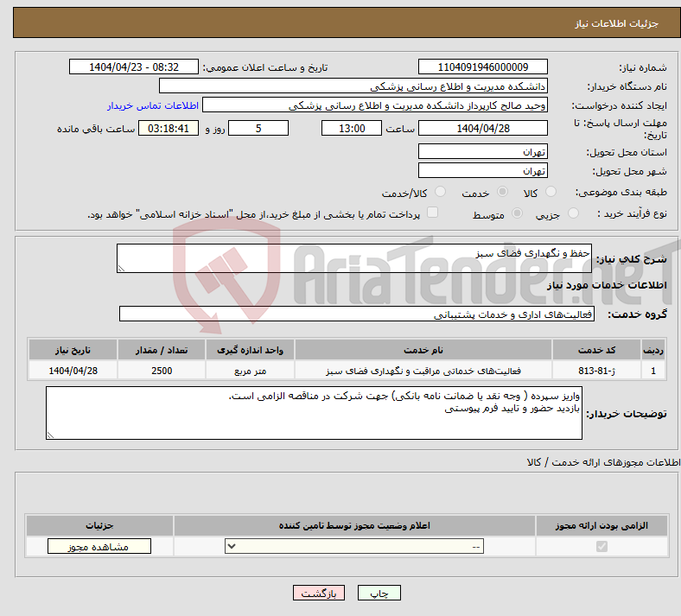Select the کالا radio button

pyautogui.click(x=551, y=192)
